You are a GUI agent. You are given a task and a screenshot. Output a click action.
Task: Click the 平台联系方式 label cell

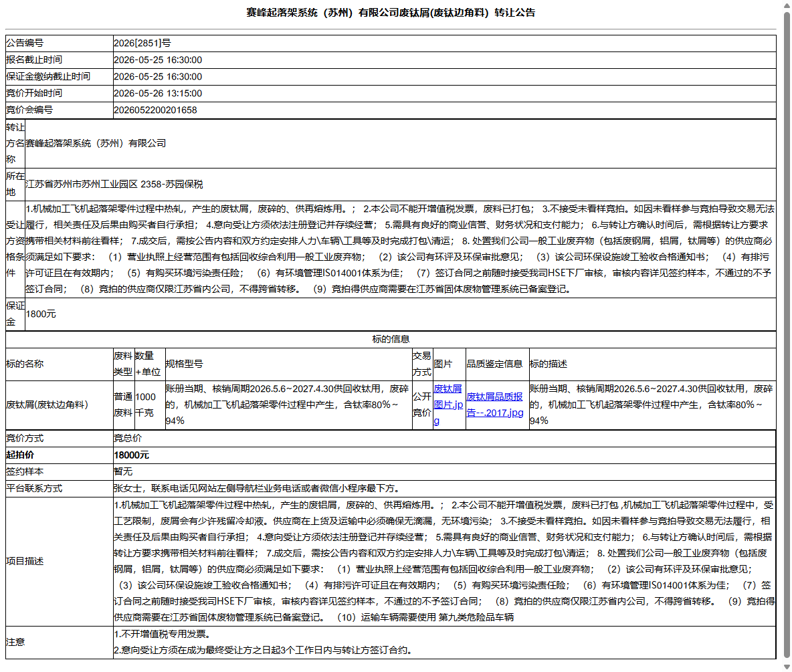pos(59,488)
